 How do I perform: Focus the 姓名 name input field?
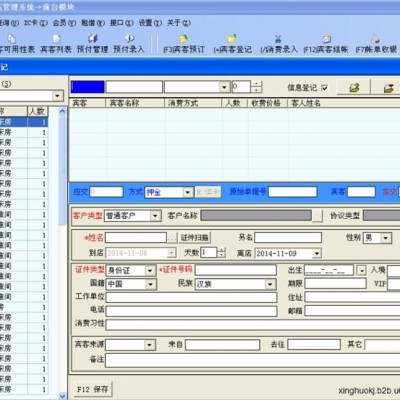pyautogui.click(x=136, y=238)
